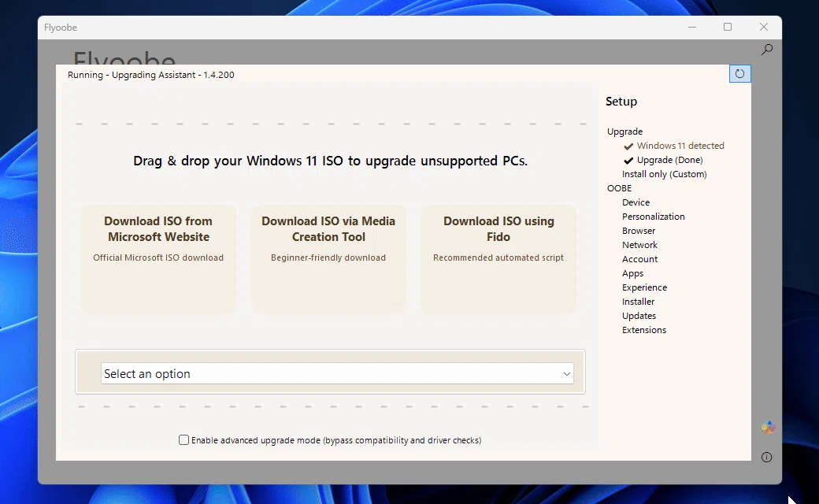This screenshot has width=819, height=504.
Task: Select OOBE section in Setup
Action: 619,188
